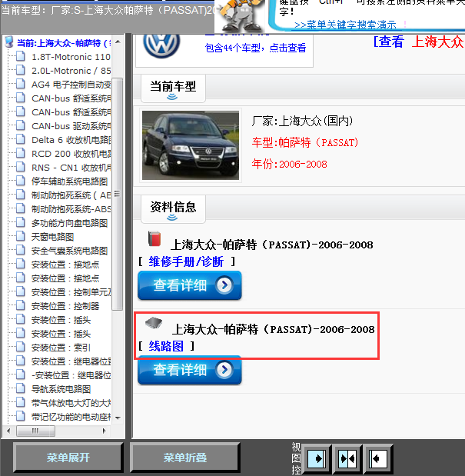Open 停车辅助系统电路图 tree item

pyautogui.click(x=69, y=181)
